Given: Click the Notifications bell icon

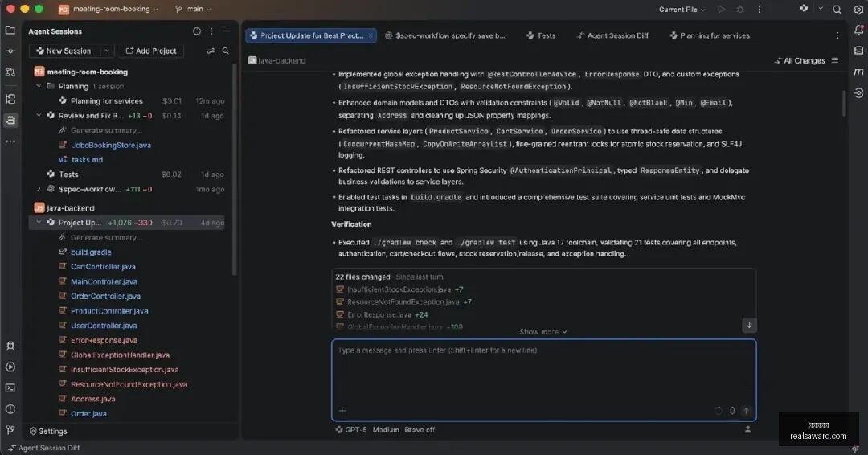Looking at the screenshot, I should pos(858,30).
